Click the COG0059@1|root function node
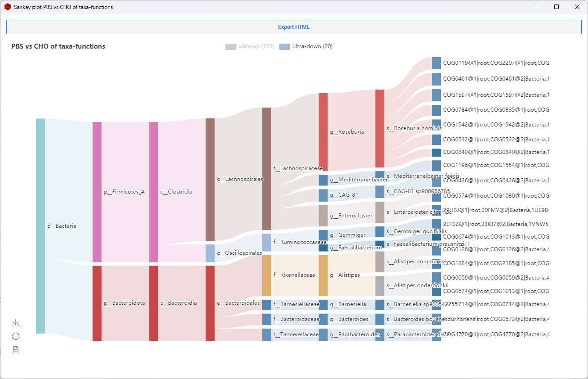This screenshot has height=379, width=588. 436,278
